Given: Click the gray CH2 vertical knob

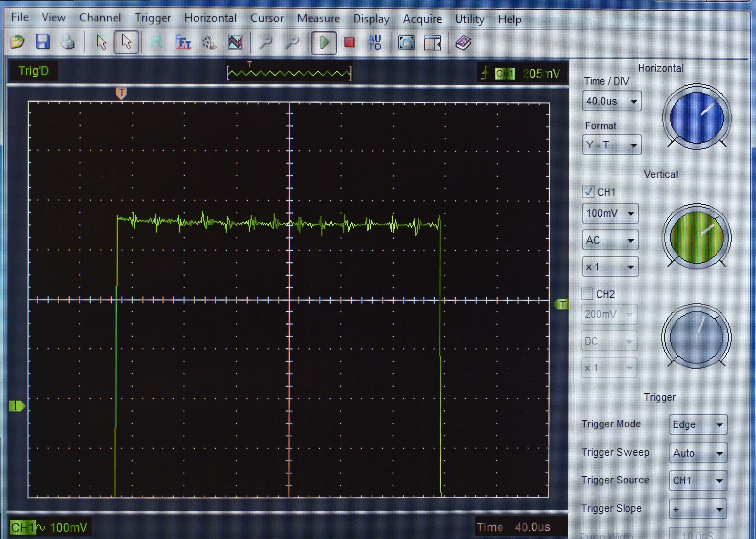Looking at the screenshot, I should [697, 337].
